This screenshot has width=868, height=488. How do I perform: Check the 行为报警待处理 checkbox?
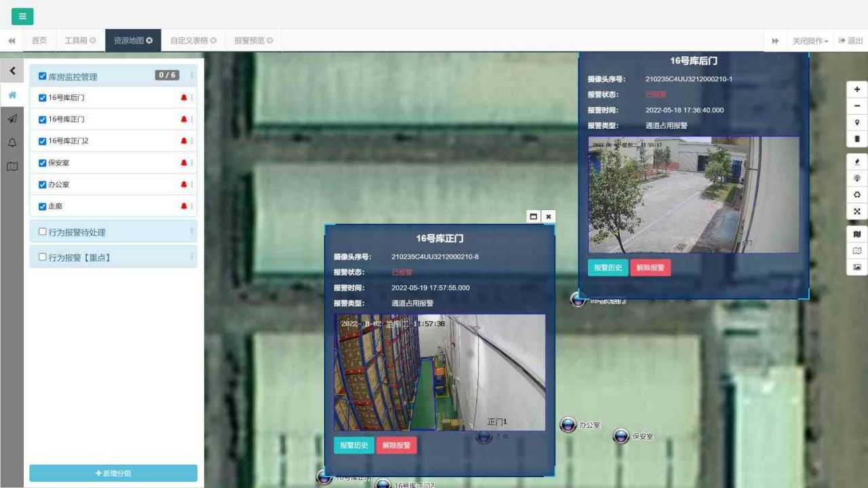pyautogui.click(x=43, y=232)
